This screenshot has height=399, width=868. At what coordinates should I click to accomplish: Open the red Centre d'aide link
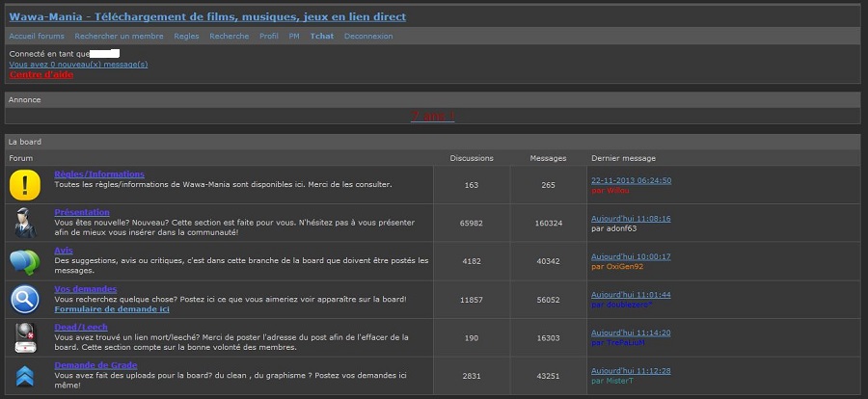(x=41, y=74)
